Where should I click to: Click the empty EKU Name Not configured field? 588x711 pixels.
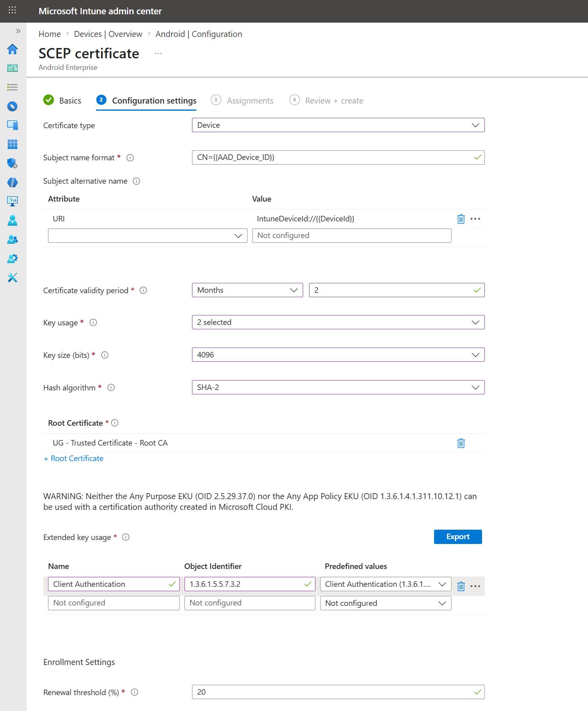[114, 603]
